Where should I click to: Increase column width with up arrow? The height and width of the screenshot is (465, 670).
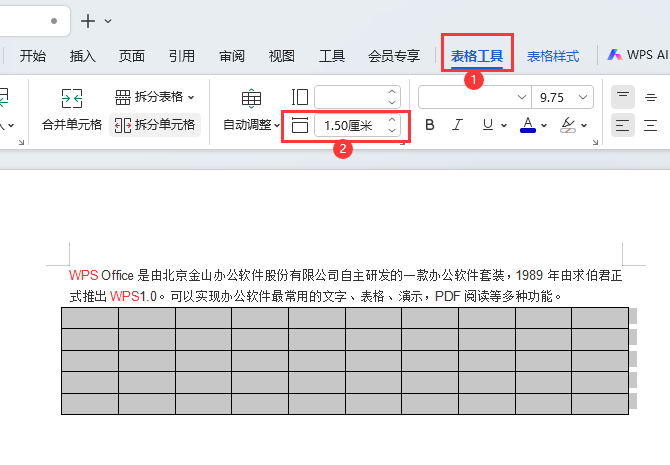pyautogui.click(x=392, y=92)
